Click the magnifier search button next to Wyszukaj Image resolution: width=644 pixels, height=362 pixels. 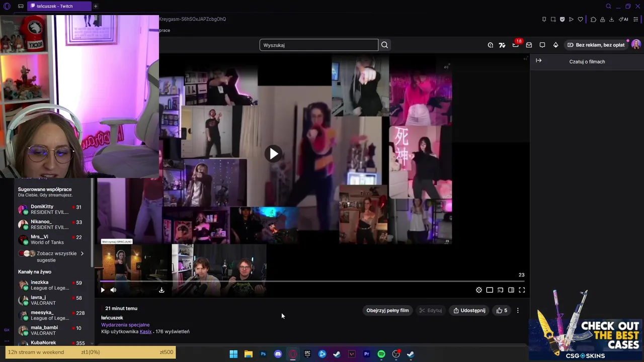(x=384, y=45)
